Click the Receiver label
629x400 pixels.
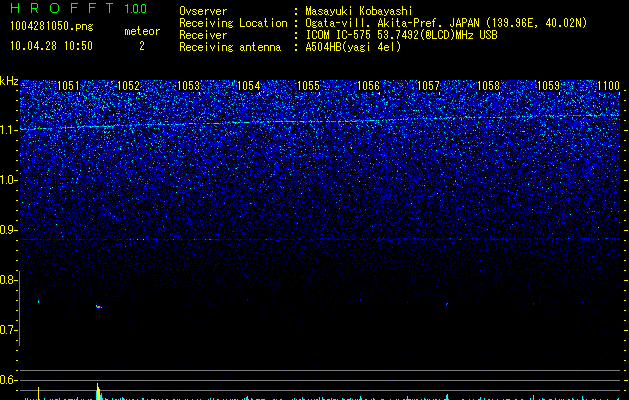[203, 35]
